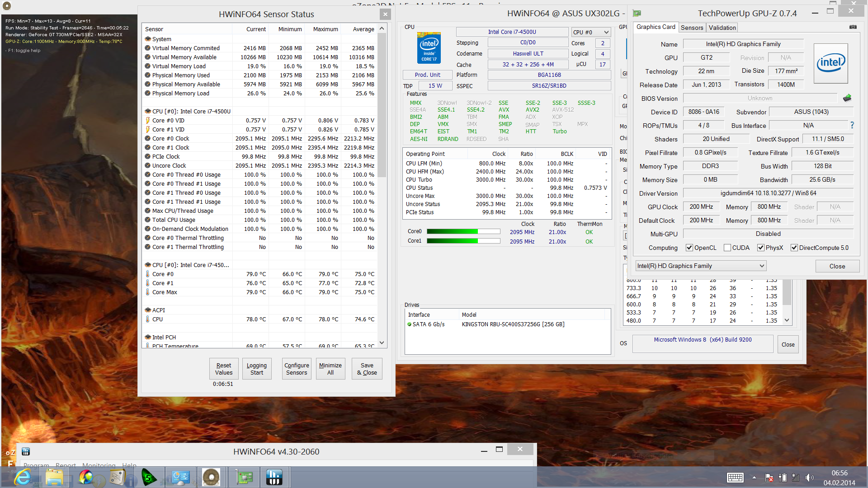Click the Intel vendor logo in GPU-Z
Viewport: 868px width, 488px height.
(x=830, y=63)
